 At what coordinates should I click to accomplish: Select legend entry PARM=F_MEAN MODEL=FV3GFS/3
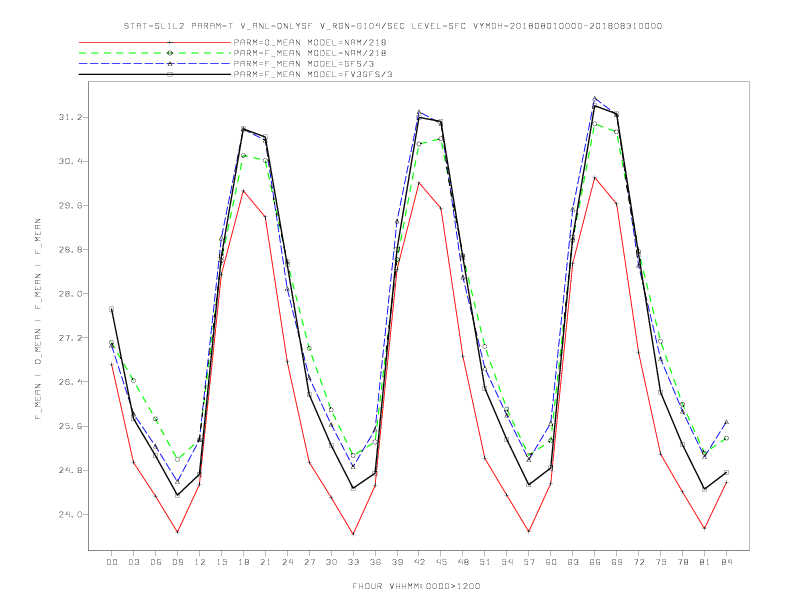click(x=313, y=74)
